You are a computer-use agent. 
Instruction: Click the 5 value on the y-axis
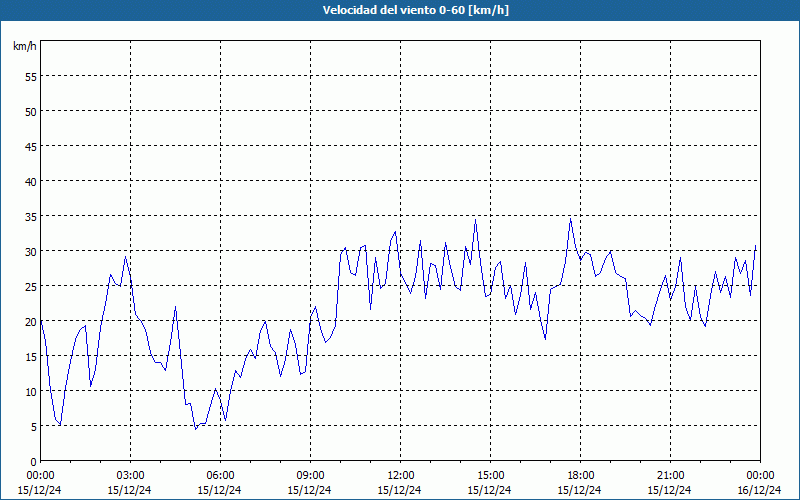tap(34, 427)
